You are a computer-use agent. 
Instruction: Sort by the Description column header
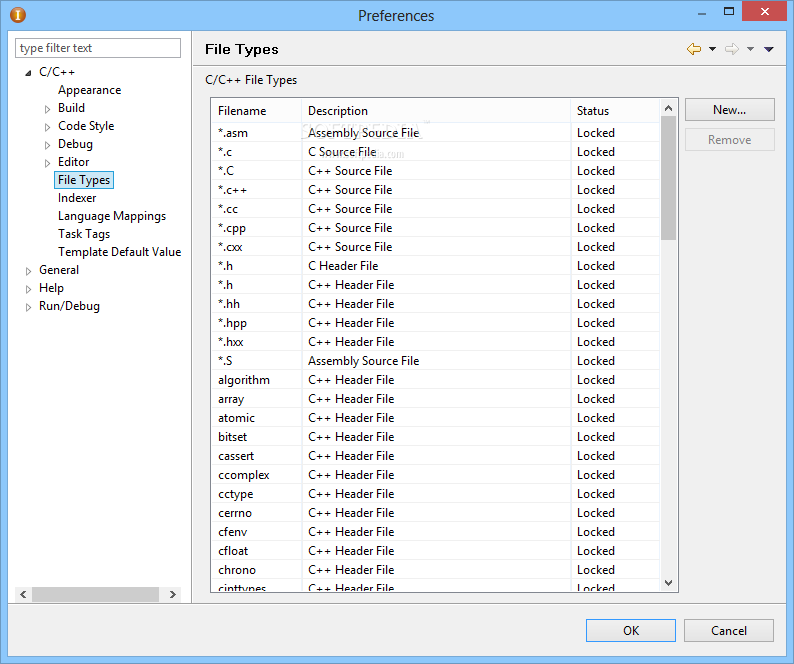436,110
